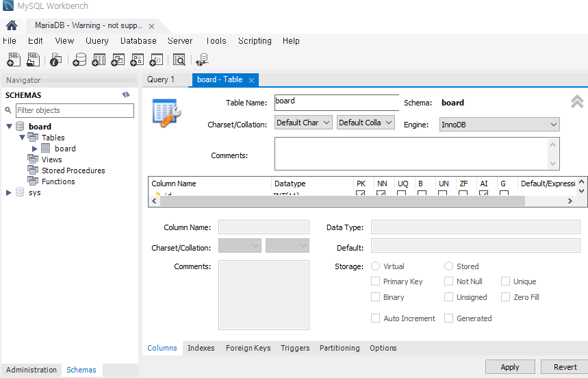Screen dimensions: 588x378
Task: Switch to the Query 1 tab
Action: (x=160, y=79)
